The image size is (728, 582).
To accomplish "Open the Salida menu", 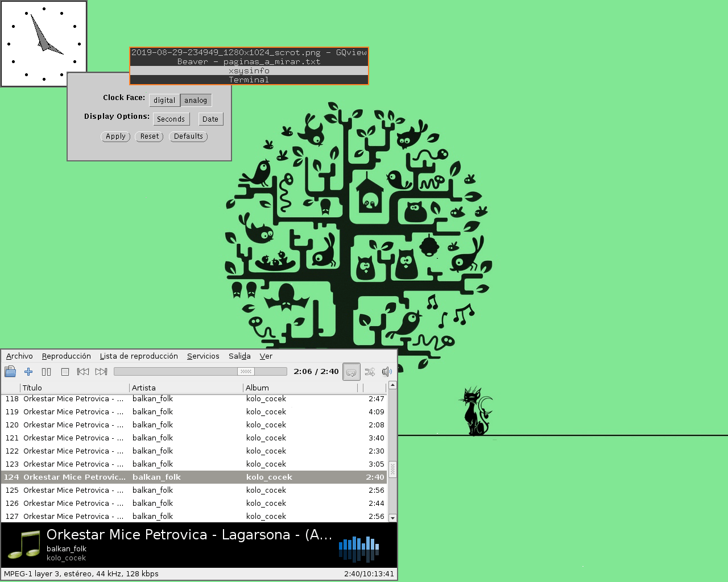I will 239,356.
